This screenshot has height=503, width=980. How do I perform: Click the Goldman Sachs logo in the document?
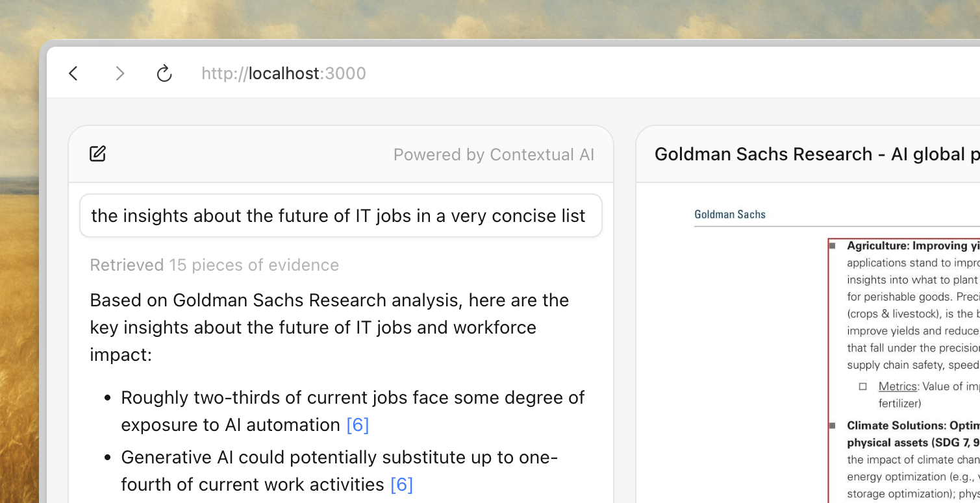click(729, 214)
